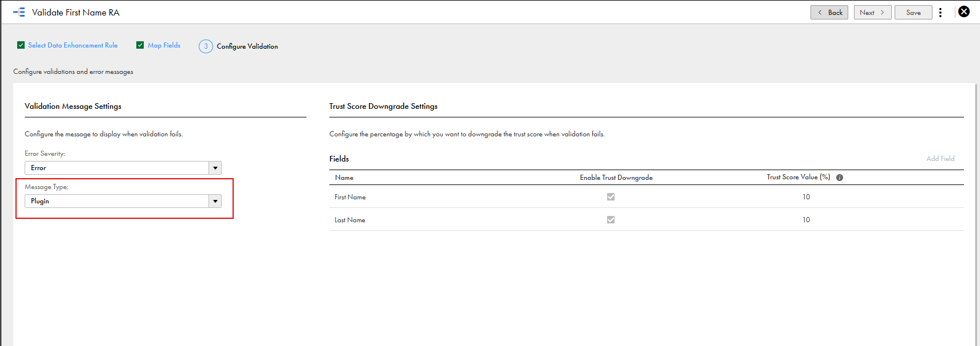Click the Map Fields completed checkmark
This screenshot has height=346, width=980.
click(140, 45)
